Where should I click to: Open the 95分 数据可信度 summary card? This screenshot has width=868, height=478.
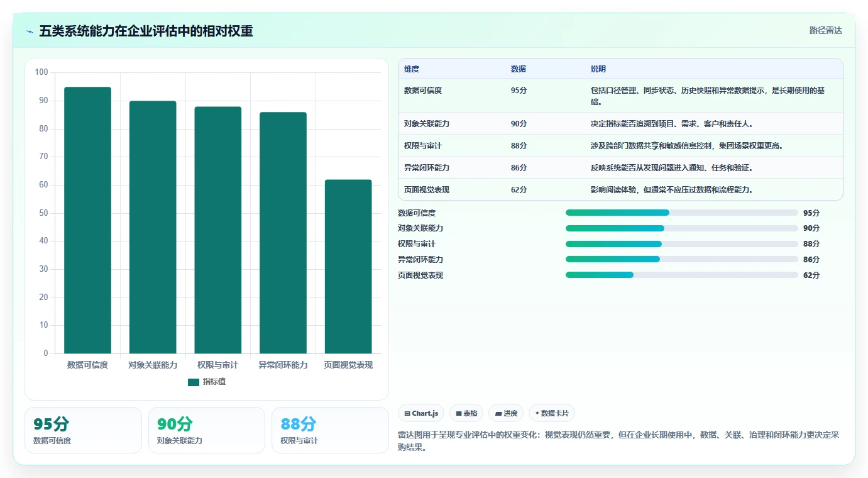(83, 430)
